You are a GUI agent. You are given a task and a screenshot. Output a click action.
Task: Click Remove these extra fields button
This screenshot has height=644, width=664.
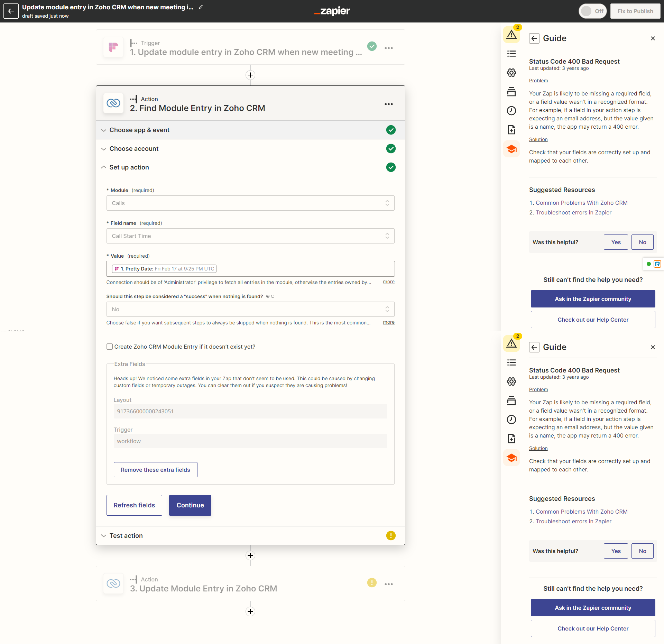tap(156, 470)
